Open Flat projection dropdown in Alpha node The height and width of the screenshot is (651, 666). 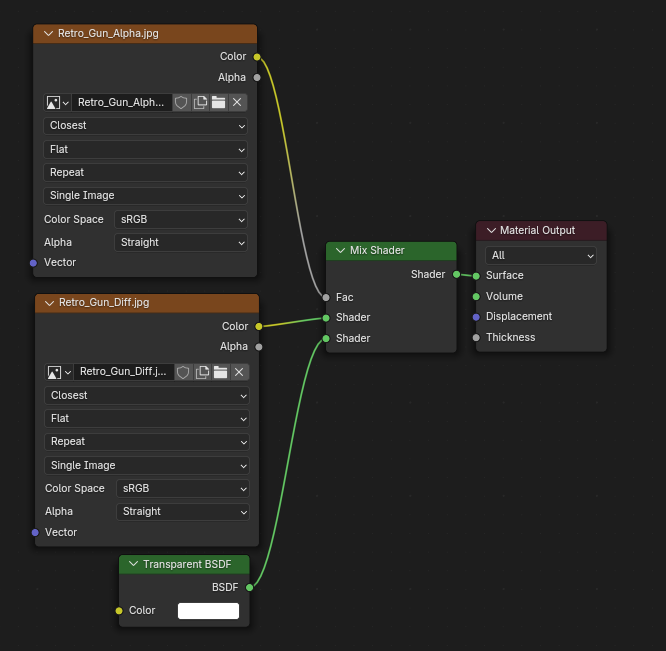coord(145,149)
